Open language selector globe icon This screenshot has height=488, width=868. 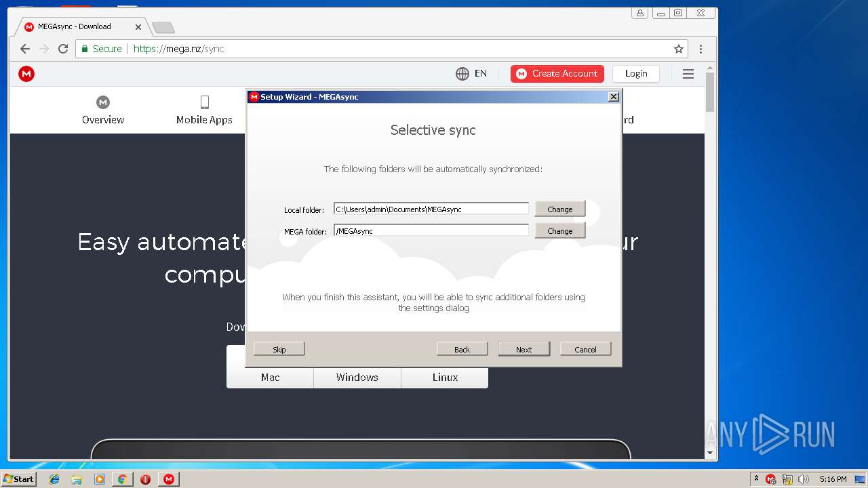462,73
